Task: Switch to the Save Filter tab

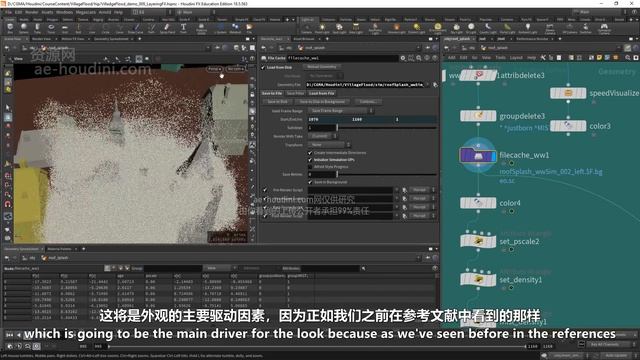Action: pyautogui.click(x=295, y=93)
